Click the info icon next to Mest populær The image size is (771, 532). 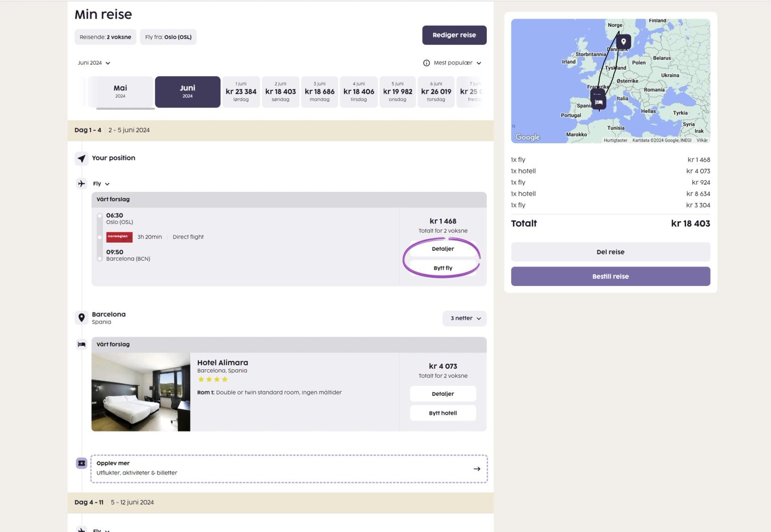[x=426, y=63]
